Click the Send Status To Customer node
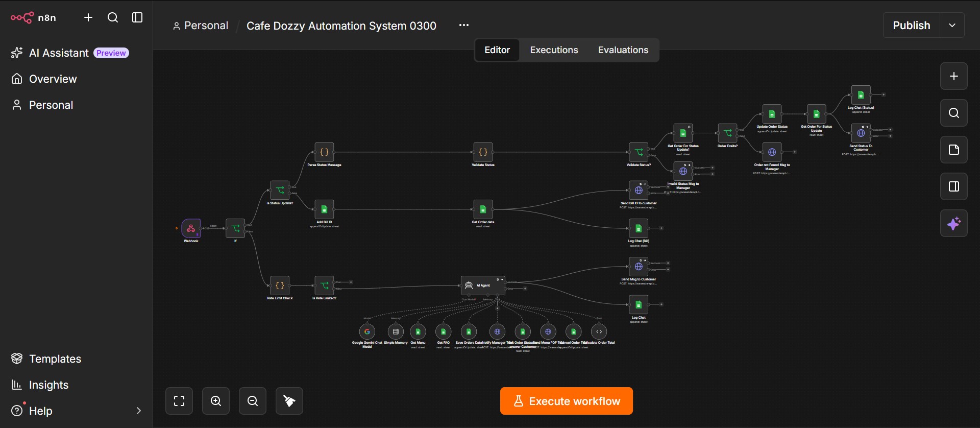The width and height of the screenshot is (980, 428). [861, 133]
